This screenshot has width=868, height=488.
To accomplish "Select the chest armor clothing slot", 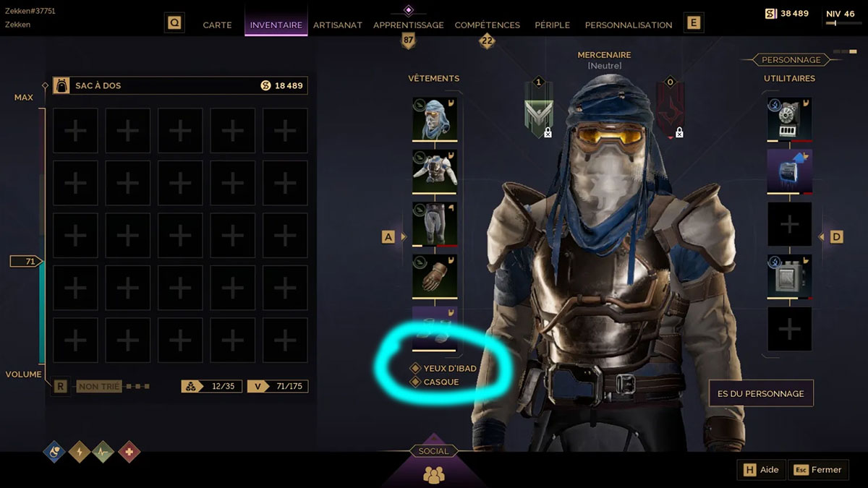I will point(435,171).
